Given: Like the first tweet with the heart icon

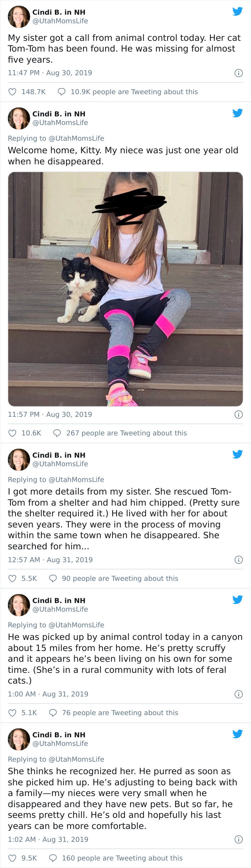Looking at the screenshot, I should (12, 92).
